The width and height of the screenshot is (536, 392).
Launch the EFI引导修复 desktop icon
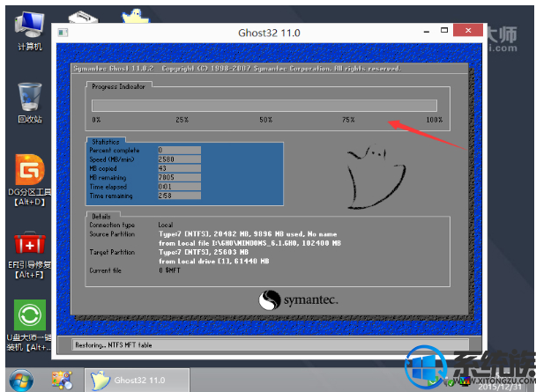pyautogui.click(x=30, y=255)
